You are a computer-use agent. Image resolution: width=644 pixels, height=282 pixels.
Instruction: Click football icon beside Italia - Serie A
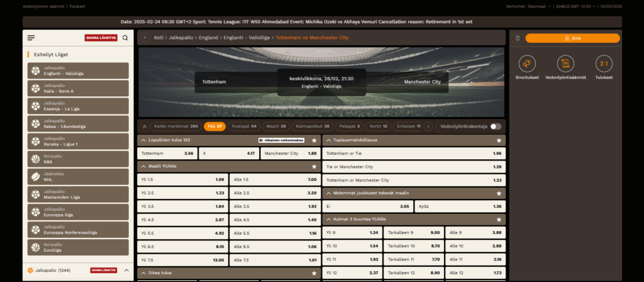[36, 88]
